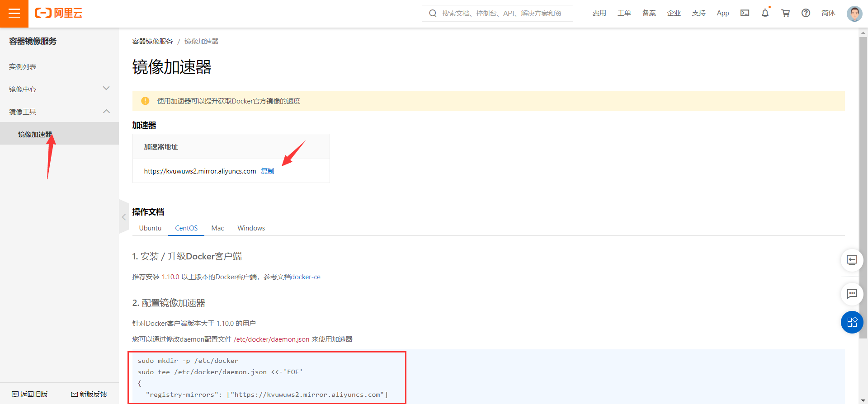This screenshot has width=868, height=404.
Task: Select 镜像加速器 in the sidebar
Action: [59, 134]
